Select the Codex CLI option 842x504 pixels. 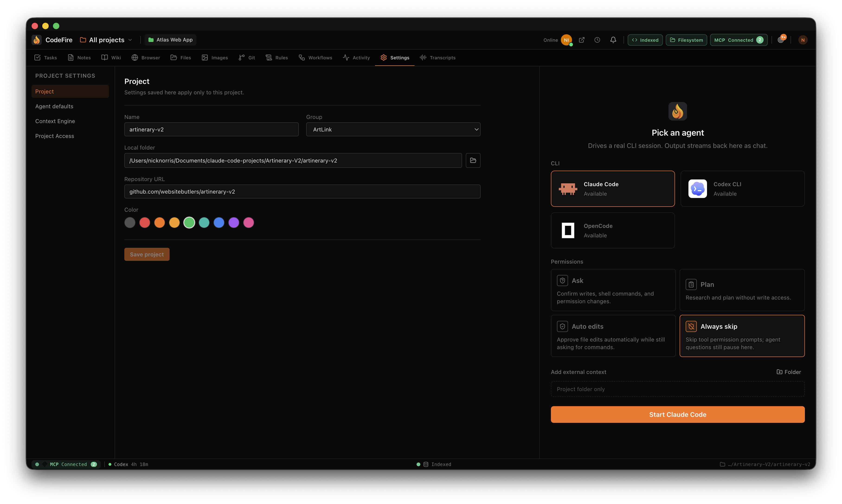coord(742,188)
